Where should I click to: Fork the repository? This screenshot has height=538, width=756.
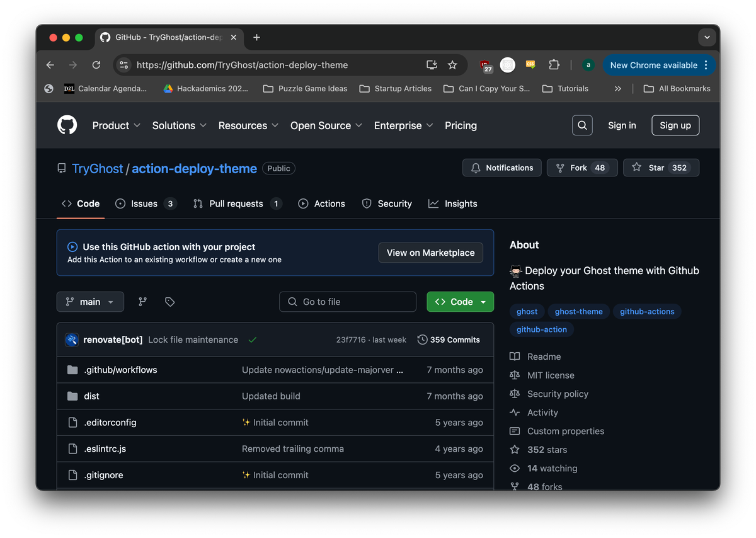[582, 168]
